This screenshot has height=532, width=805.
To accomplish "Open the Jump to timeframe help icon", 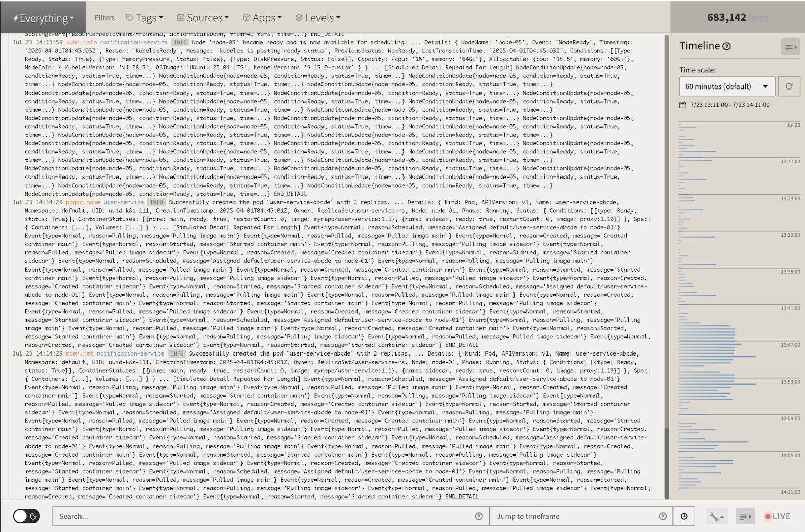I will click(x=663, y=516).
